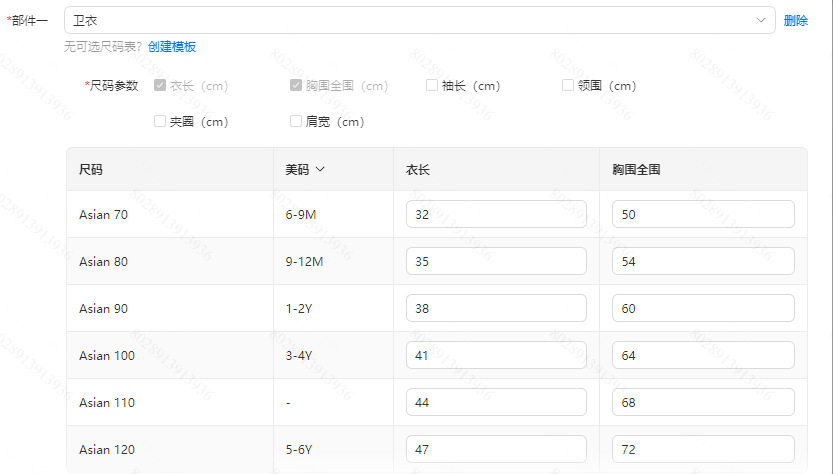
Task: Toggle the 胸围全围 (cm) checkbox
Action: (x=296, y=85)
